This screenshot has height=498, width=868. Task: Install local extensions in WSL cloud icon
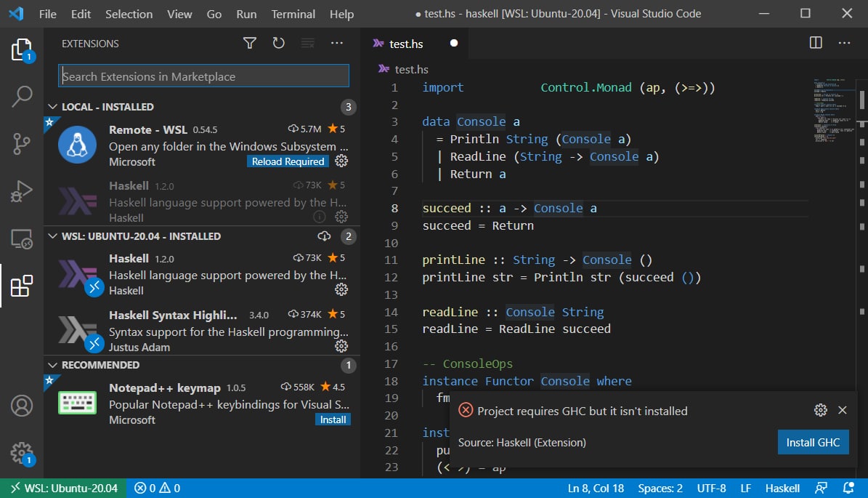[325, 236]
